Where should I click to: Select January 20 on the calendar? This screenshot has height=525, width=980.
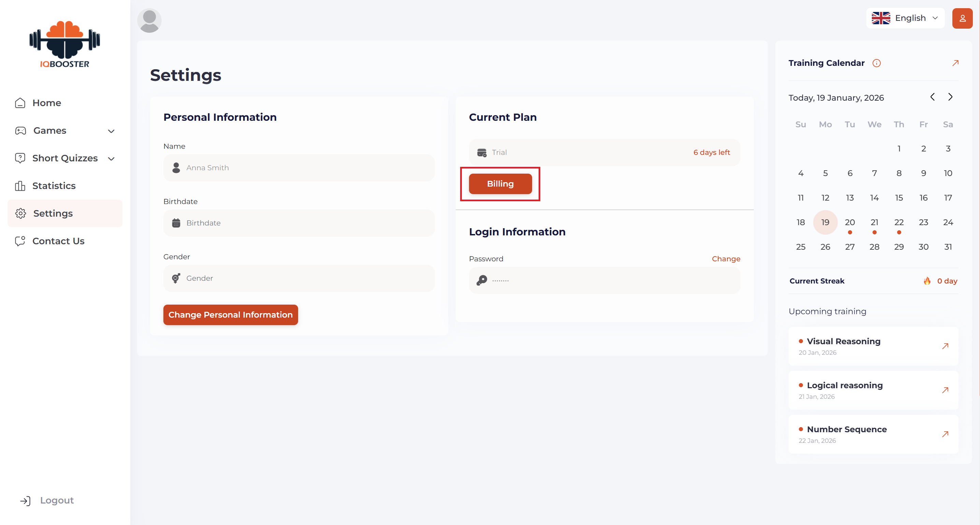tap(849, 222)
